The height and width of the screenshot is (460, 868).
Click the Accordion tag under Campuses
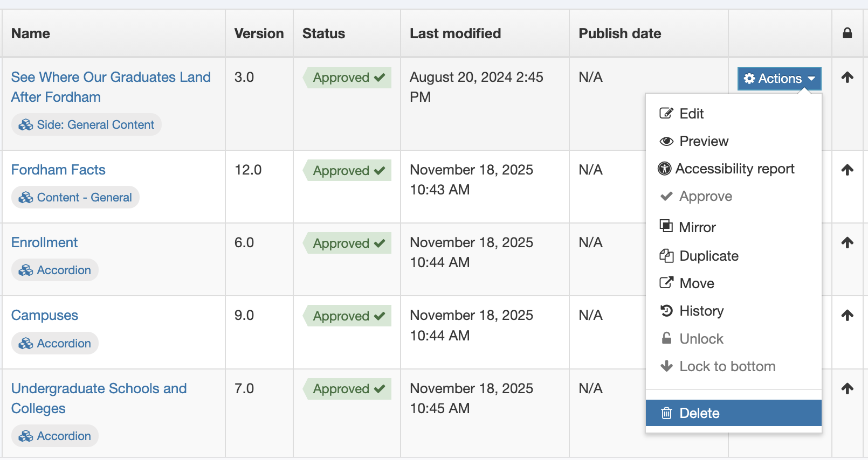coord(55,343)
